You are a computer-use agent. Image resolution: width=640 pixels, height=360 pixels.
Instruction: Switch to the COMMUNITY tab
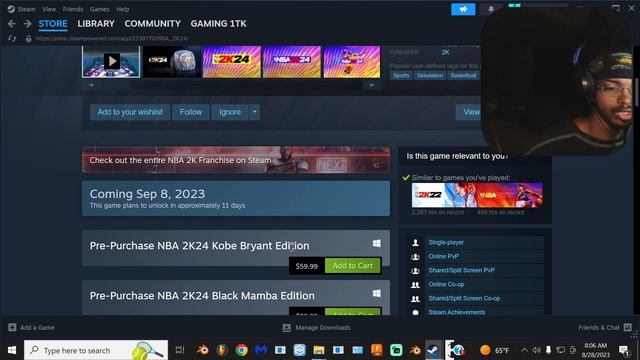[153, 24]
